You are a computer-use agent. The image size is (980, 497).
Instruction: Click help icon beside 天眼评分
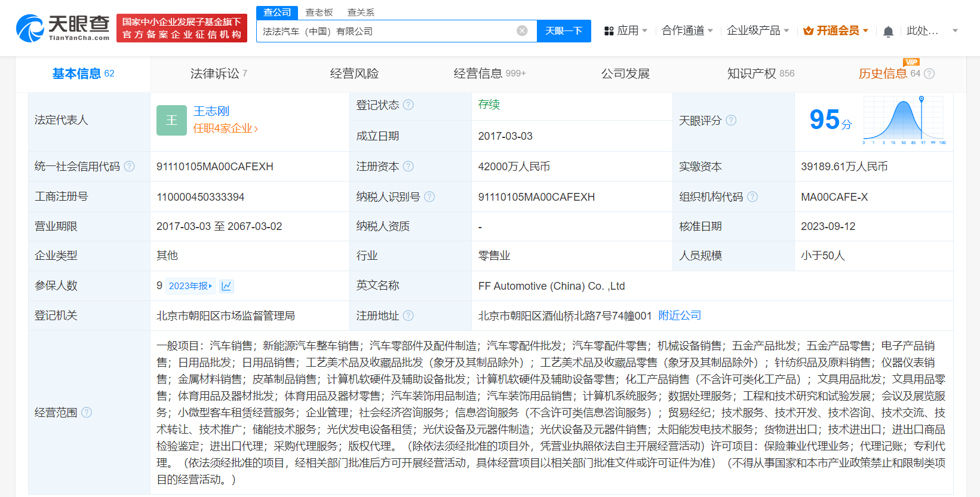tap(731, 121)
